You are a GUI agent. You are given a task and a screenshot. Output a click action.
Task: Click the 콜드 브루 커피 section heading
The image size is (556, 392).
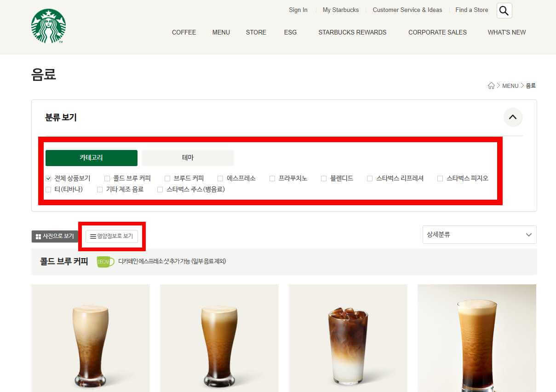click(x=64, y=262)
